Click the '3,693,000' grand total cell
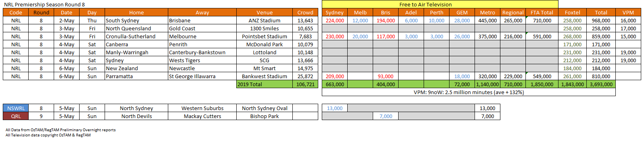This screenshot has width=644, height=144. point(601,84)
